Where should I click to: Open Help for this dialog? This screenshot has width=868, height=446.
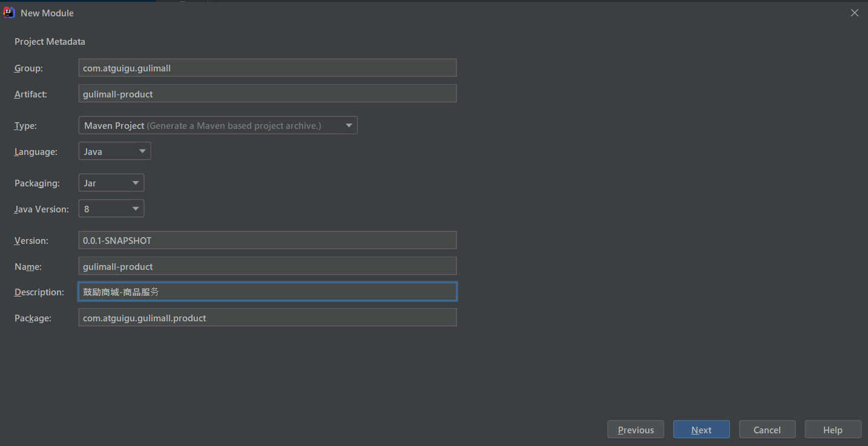tap(833, 430)
